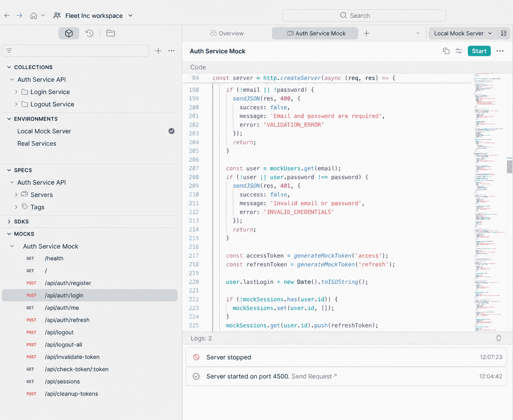Screen dimensions: 513x420
Task: Click line 84 createServer sticky header
Action: coord(328,78)
